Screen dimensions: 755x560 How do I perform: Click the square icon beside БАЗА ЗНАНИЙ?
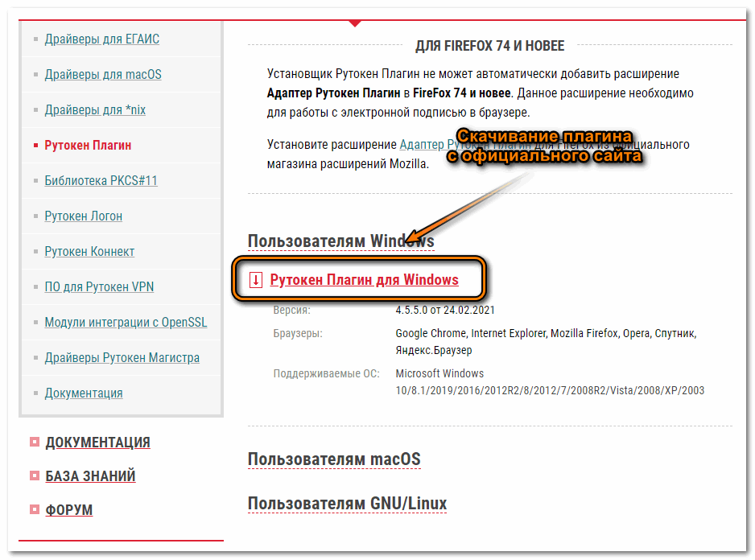pos(34,476)
